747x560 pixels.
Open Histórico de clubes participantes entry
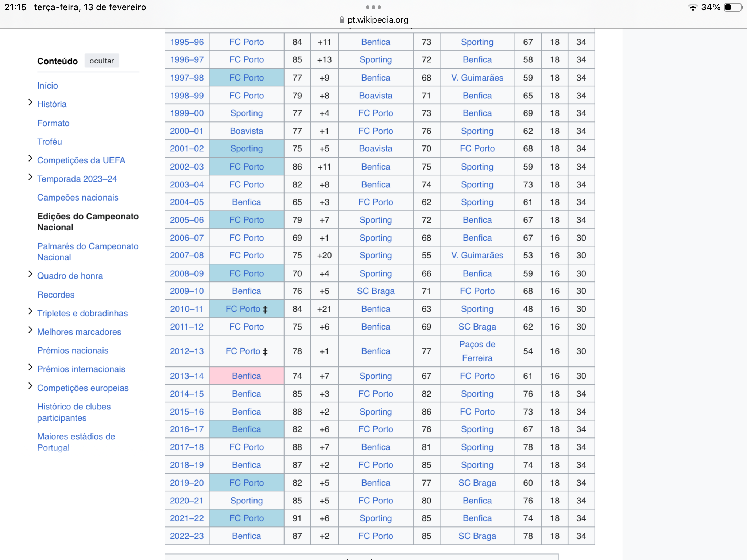click(74, 412)
